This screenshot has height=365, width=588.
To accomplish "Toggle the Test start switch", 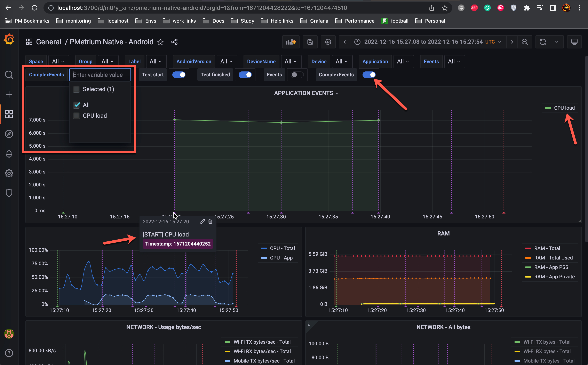I will pos(179,75).
